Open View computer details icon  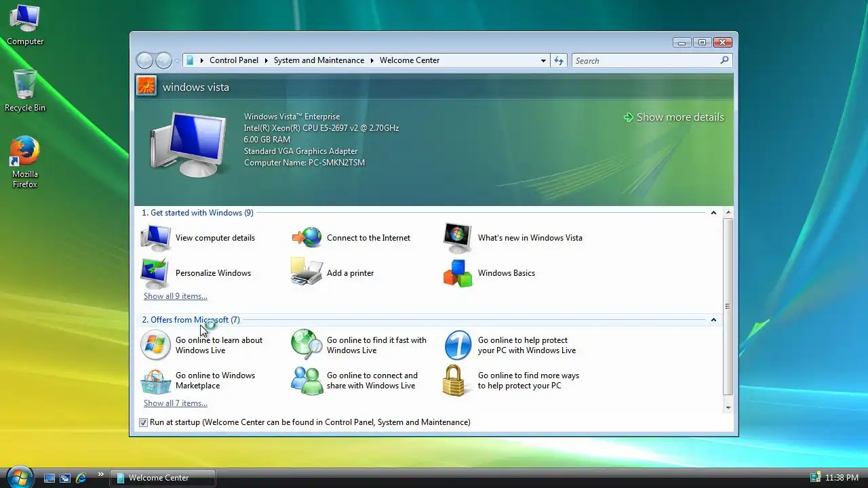point(155,238)
